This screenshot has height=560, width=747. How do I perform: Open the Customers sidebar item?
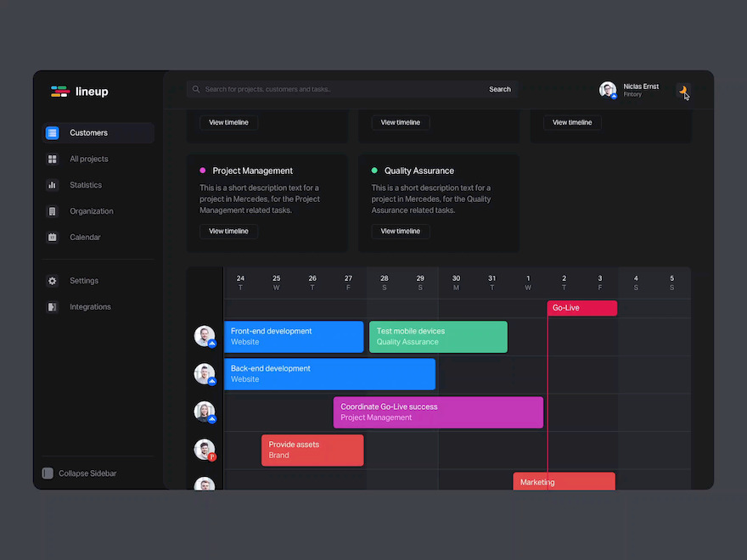pyautogui.click(x=98, y=133)
